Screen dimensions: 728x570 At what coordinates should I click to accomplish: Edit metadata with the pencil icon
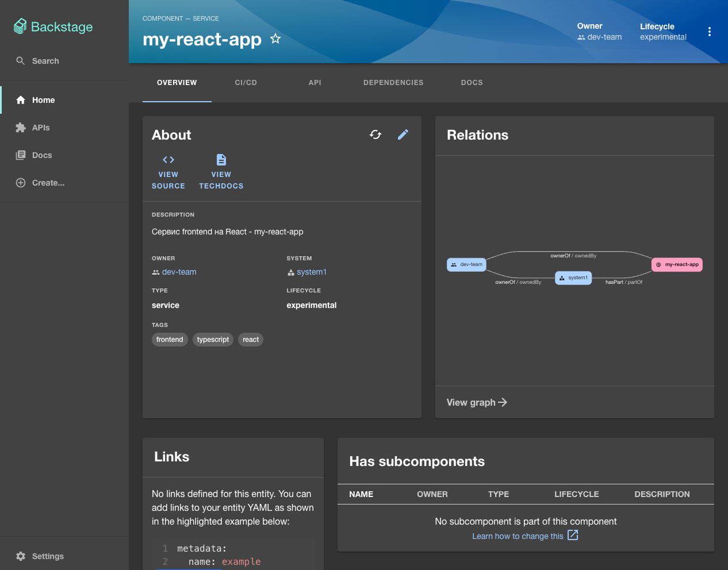click(403, 134)
